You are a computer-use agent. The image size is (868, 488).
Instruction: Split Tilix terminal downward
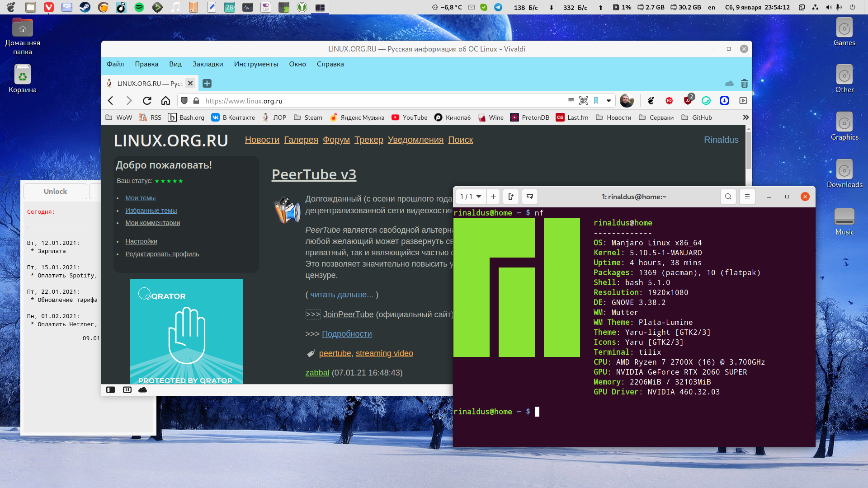coord(529,197)
